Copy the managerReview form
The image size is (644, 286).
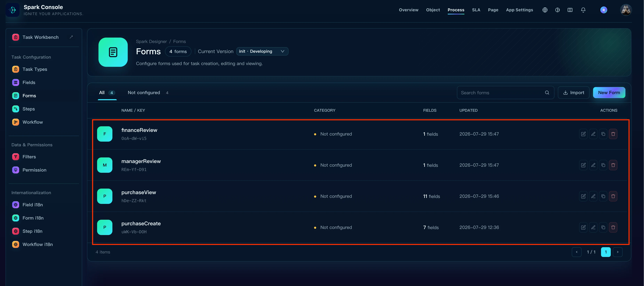point(603,165)
